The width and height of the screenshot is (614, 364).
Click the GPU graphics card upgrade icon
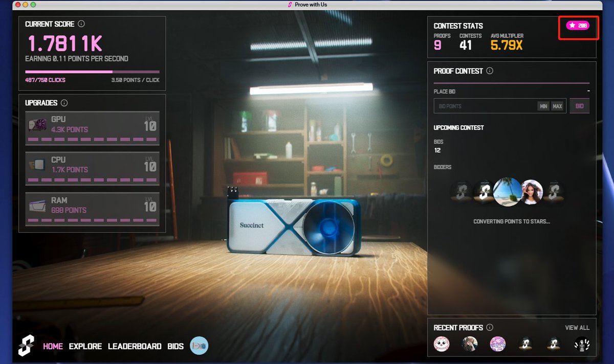tap(38, 124)
